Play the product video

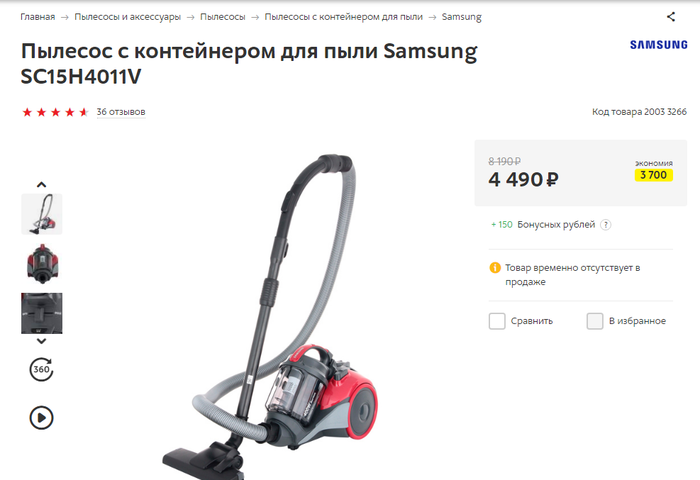(x=42, y=418)
